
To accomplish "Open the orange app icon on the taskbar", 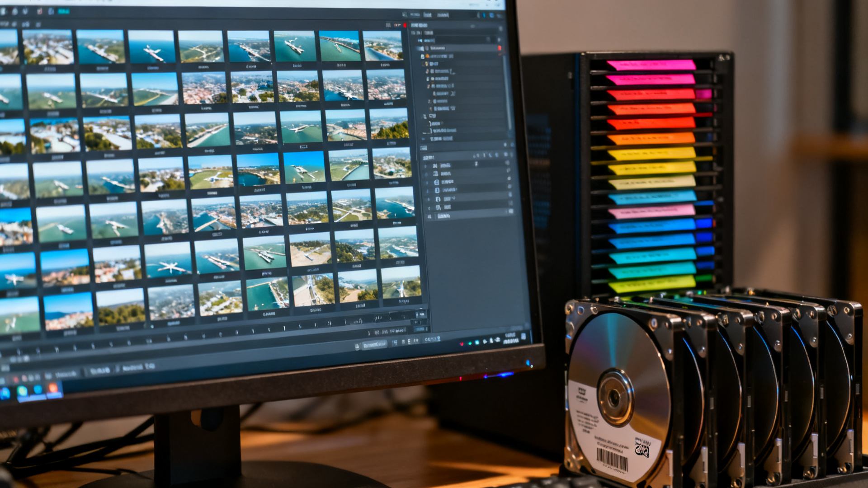I will [53, 389].
